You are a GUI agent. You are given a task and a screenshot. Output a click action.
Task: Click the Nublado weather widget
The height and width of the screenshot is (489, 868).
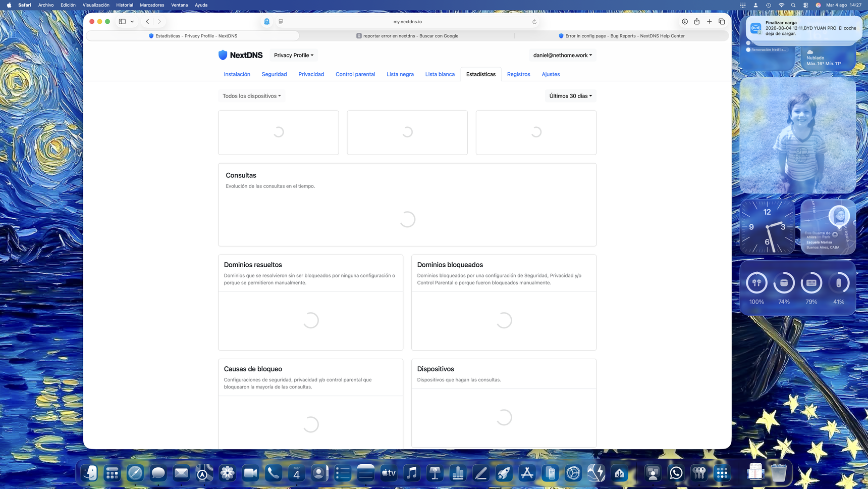(x=828, y=59)
